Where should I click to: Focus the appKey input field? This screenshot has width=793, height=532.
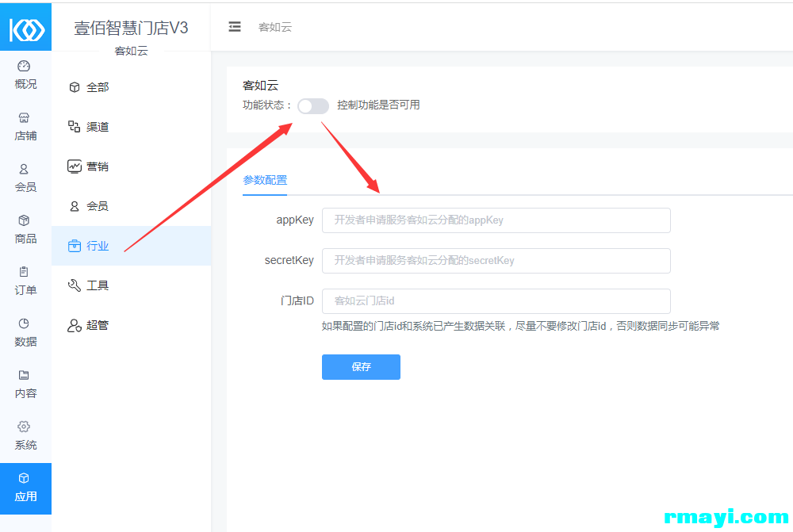496,220
